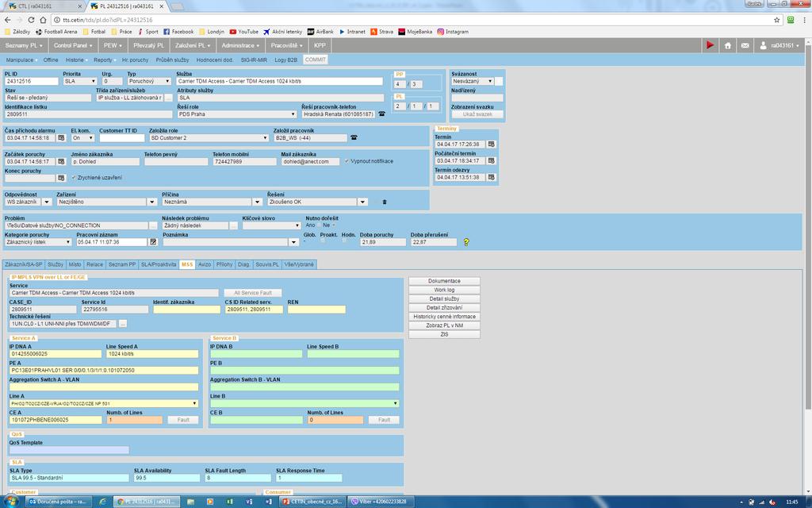Open the user menu ra043161
The width and height of the screenshot is (812, 508).
779,45
